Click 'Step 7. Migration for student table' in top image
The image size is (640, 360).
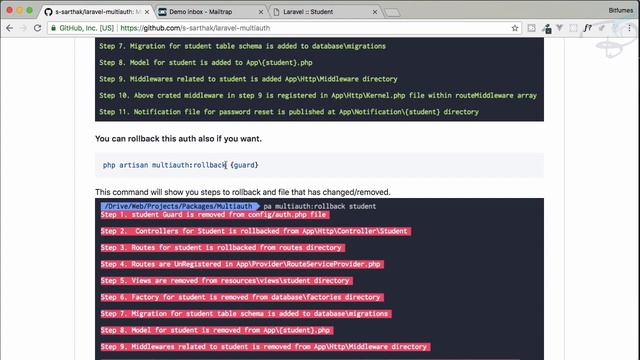click(x=242, y=46)
